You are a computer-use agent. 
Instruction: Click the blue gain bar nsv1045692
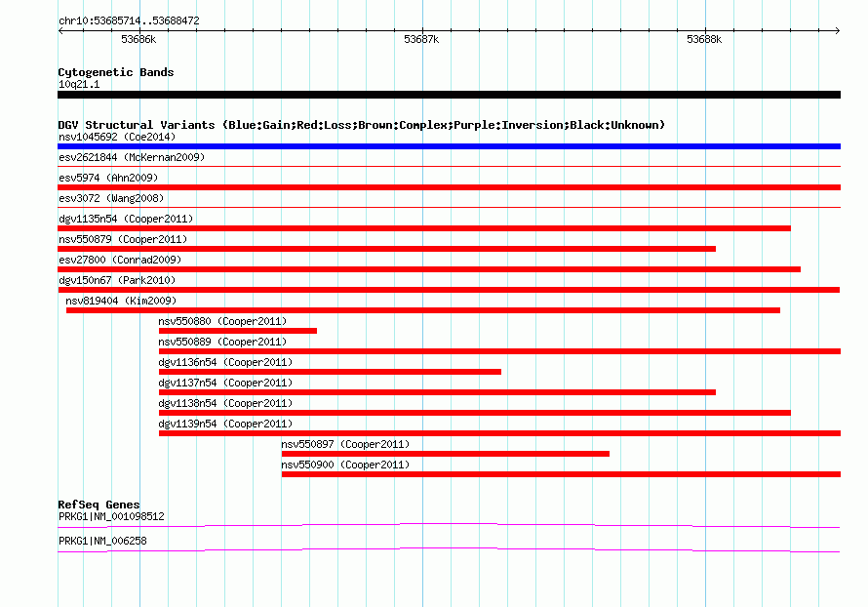tap(449, 146)
